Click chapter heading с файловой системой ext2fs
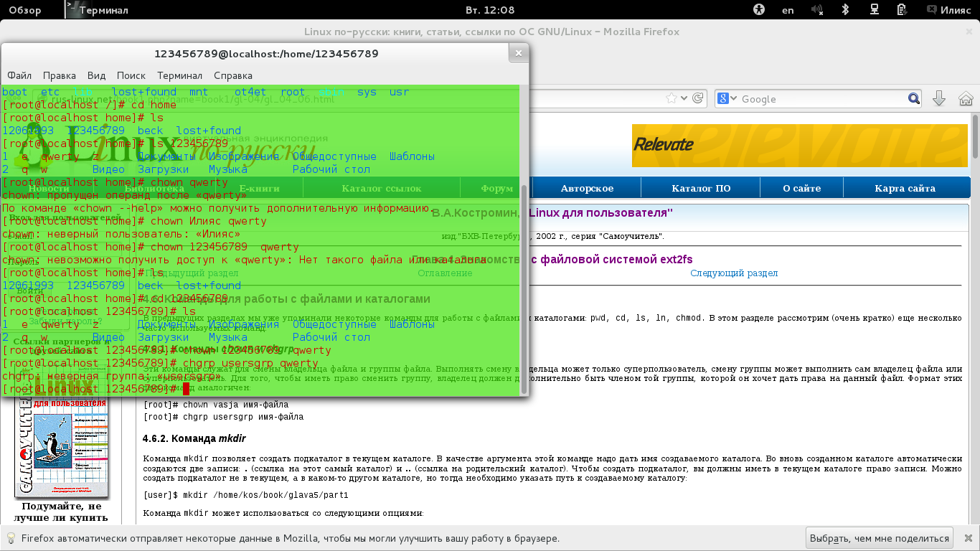This screenshot has height=551, width=980. click(611, 260)
